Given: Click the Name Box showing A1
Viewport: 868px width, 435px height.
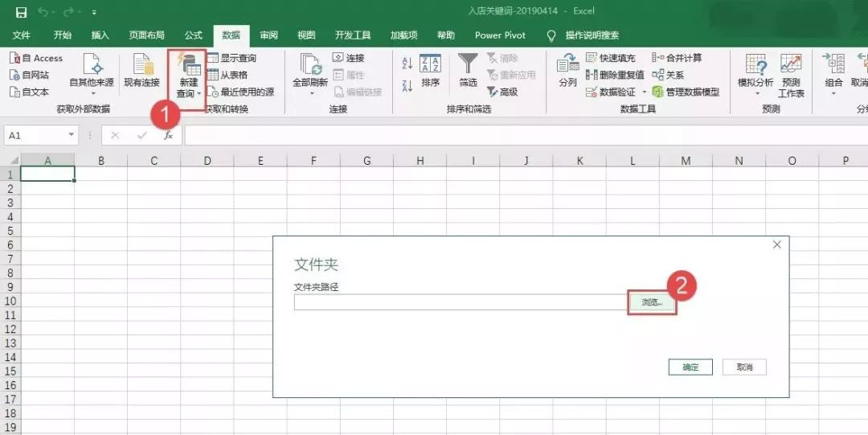Looking at the screenshot, I should pyautogui.click(x=35, y=135).
